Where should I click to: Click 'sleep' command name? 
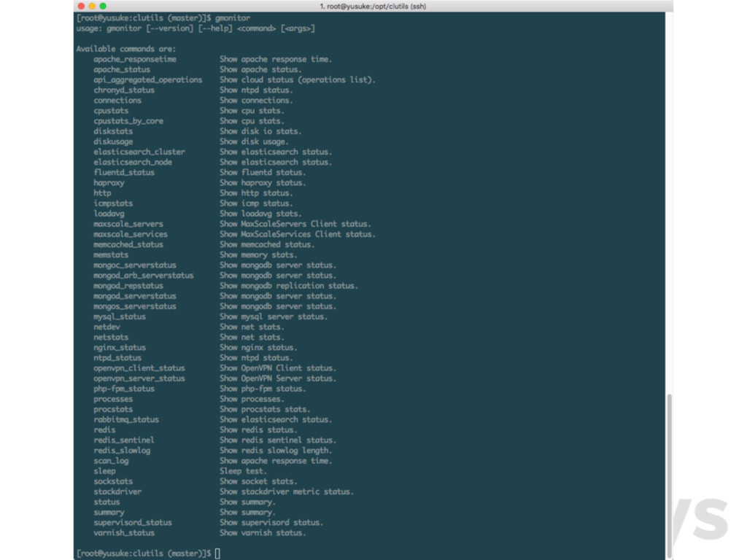tap(104, 471)
